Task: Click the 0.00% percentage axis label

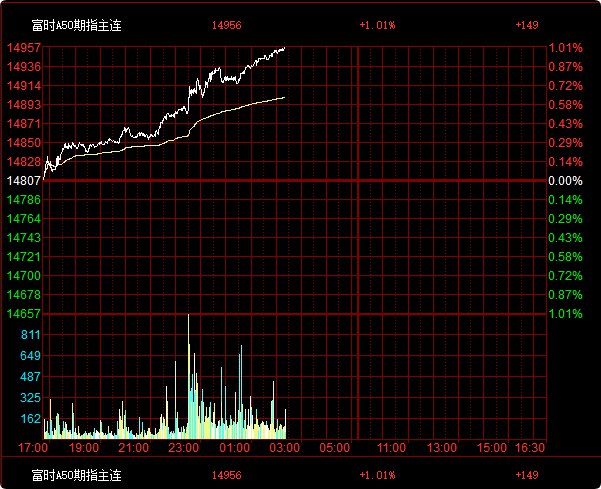Action: [564, 181]
